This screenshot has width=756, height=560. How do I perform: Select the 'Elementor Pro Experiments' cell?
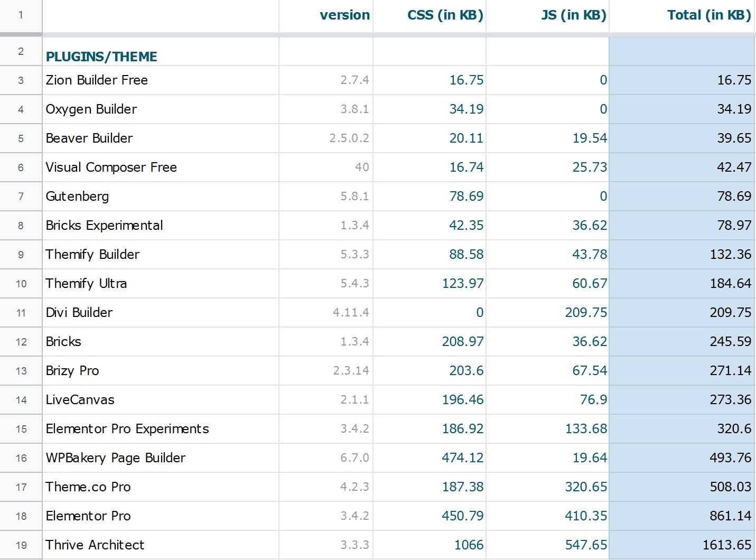click(161, 429)
